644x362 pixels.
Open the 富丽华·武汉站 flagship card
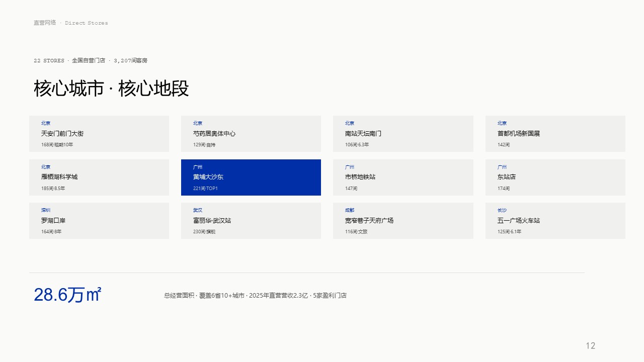coord(251,221)
